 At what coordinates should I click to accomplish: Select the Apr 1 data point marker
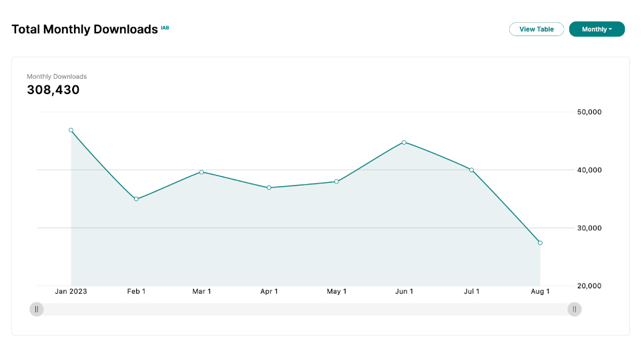[269, 188]
